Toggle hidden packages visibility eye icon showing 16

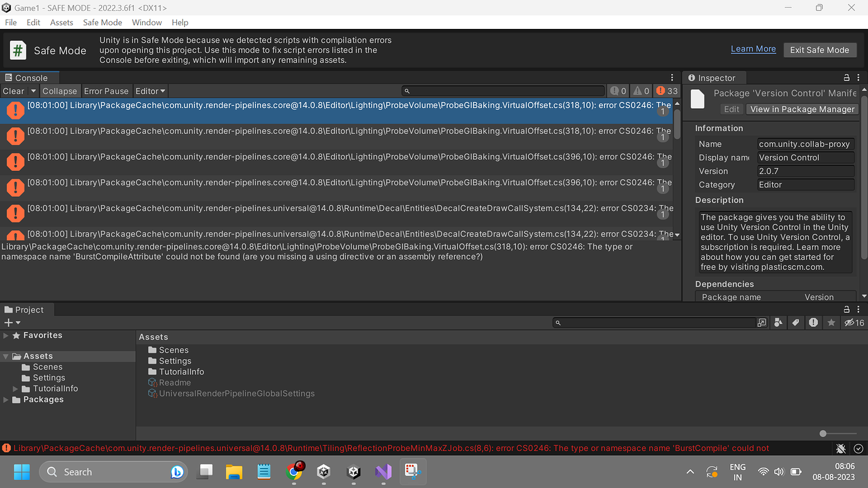pyautogui.click(x=850, y=323)
